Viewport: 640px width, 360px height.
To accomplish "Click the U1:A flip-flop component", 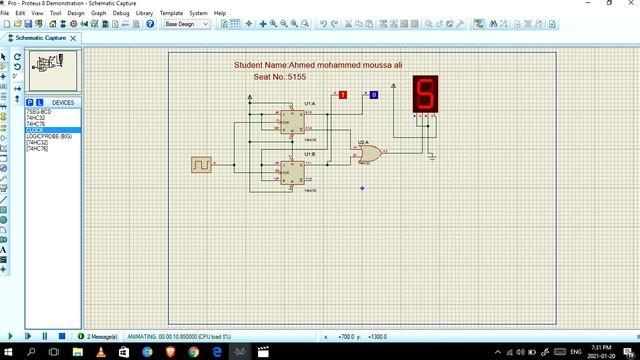I will pos(292,122).
